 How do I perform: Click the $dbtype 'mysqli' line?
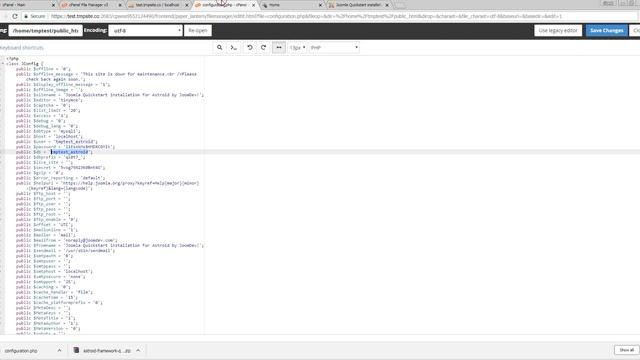pos(48,131)
